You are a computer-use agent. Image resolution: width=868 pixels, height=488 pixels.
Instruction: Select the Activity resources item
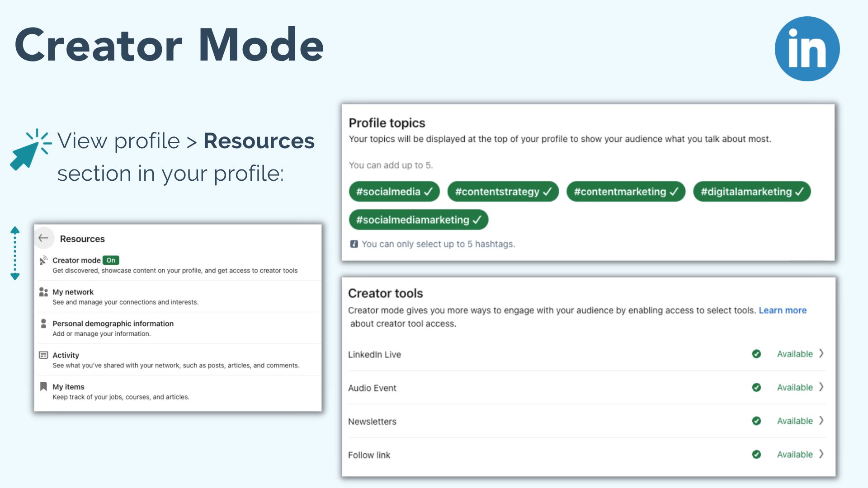(x=66, y=355)
